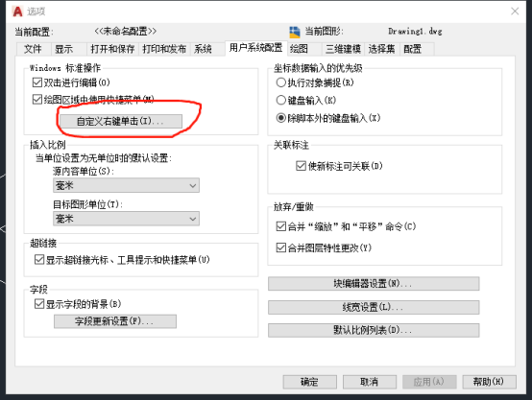This screenshot has height=400, width=532.
Task: Open 块编辑器设置 button
Action: [x=374, y=283]
